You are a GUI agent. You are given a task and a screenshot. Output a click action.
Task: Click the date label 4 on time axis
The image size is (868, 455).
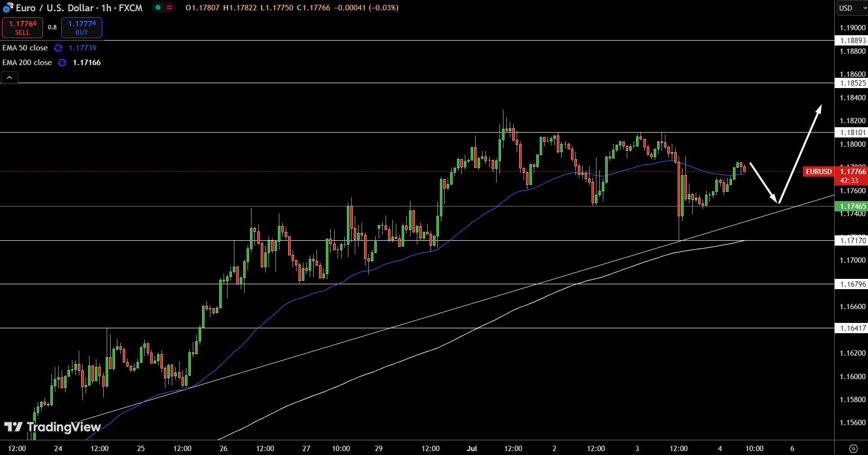point(720,449)
